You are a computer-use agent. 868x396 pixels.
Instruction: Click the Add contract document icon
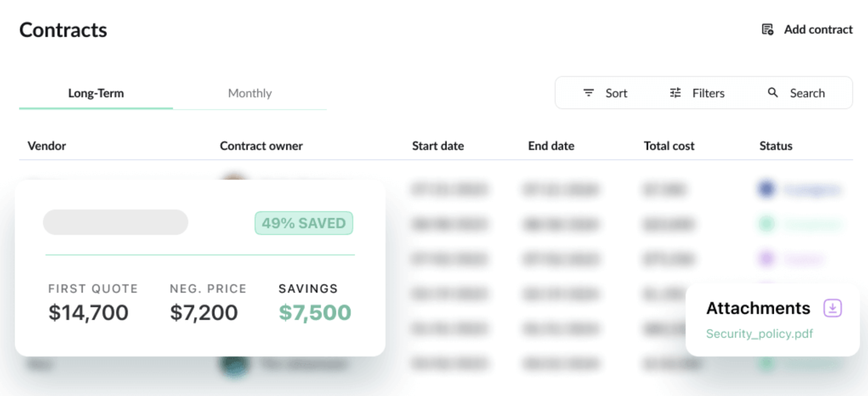[x=767, y=30]
